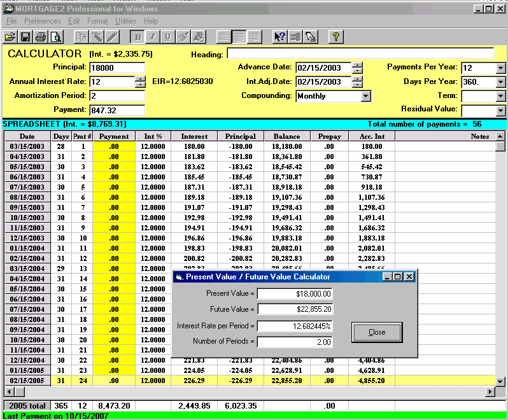The image size is (508, 420).
Task: Click the yellow question mark help icon
Action: pyautogui.click(x=335, y=36)
